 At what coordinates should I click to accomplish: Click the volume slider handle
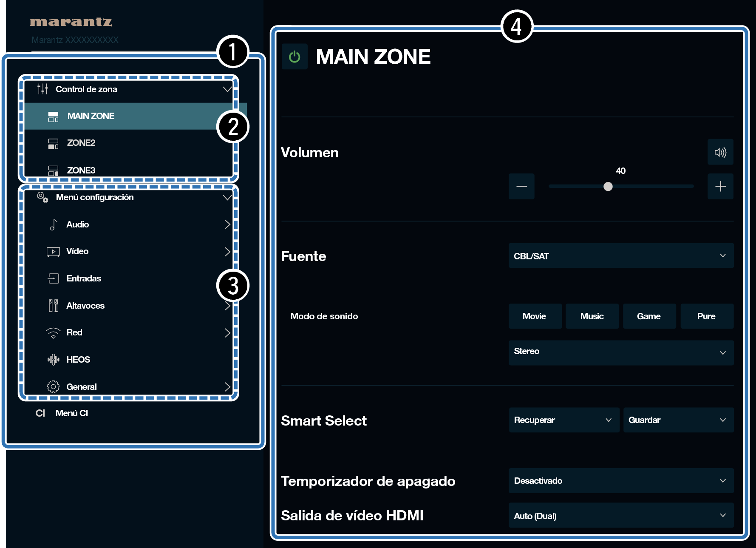point(608,187)
